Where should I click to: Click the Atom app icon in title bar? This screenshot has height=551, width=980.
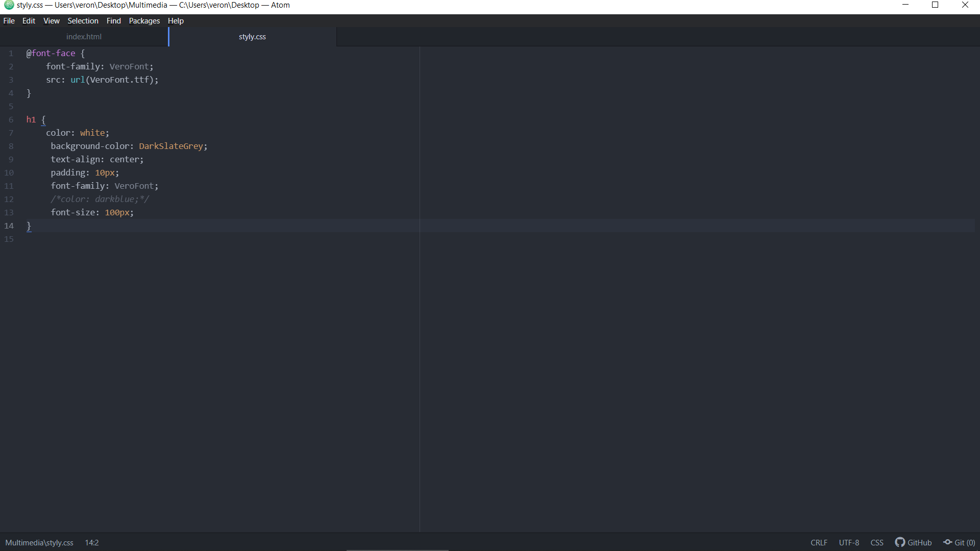pyautogui.click(x=9, y=5)
